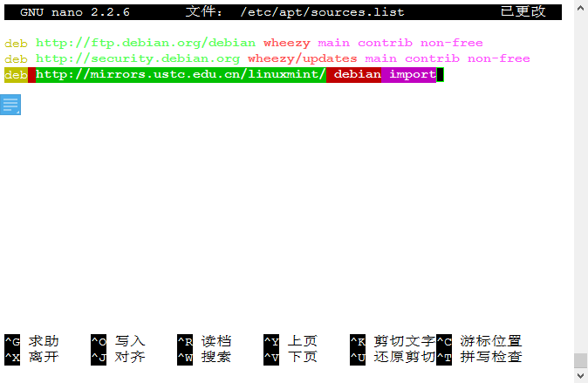Click the ftp.debian.org URL in line one

click(146, 43)
